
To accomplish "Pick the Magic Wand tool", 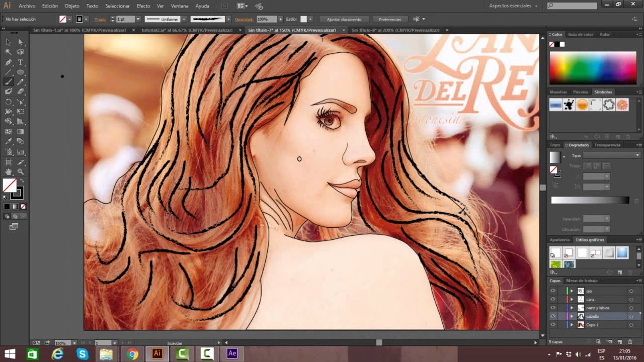I will 9,52.
